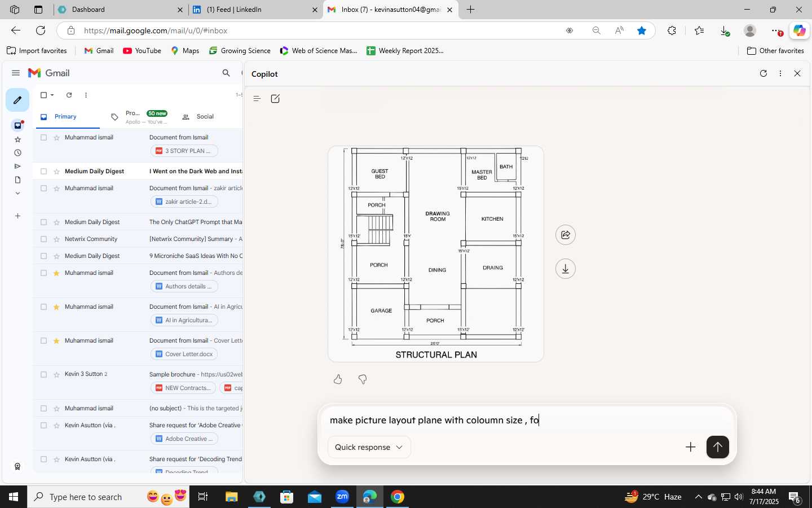Viewport: 812px width, 508px height.
Task: Open the Snoozed clock folder in sidebar
Action: click(x=17, y=153)
